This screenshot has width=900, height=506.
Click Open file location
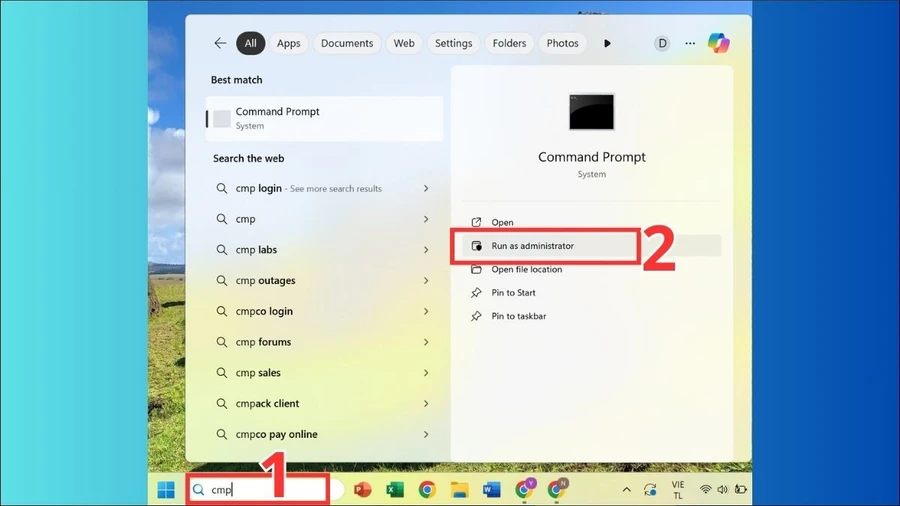591,269
